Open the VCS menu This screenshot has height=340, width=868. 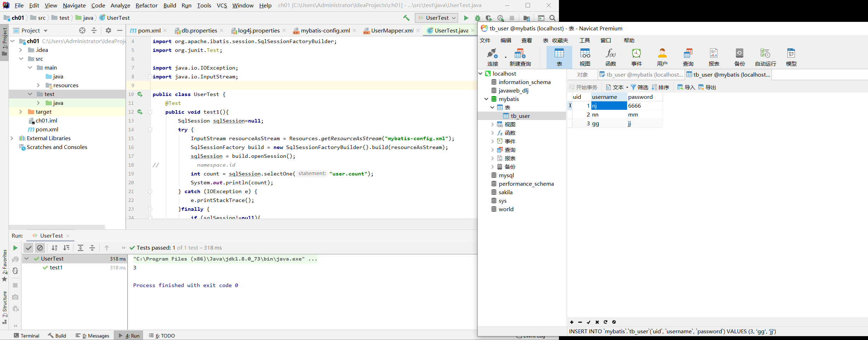[x=222, y=5]
